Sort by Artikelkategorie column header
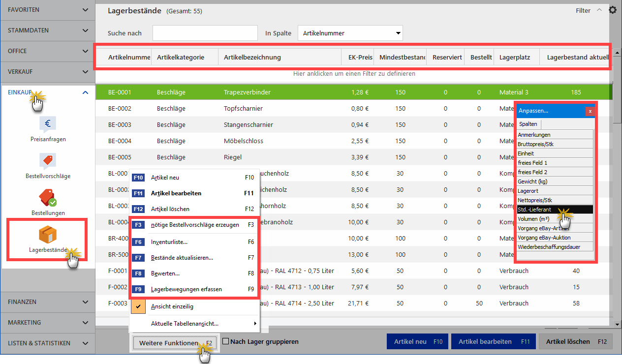Screen dimensions: 622x364 point(185,58)
